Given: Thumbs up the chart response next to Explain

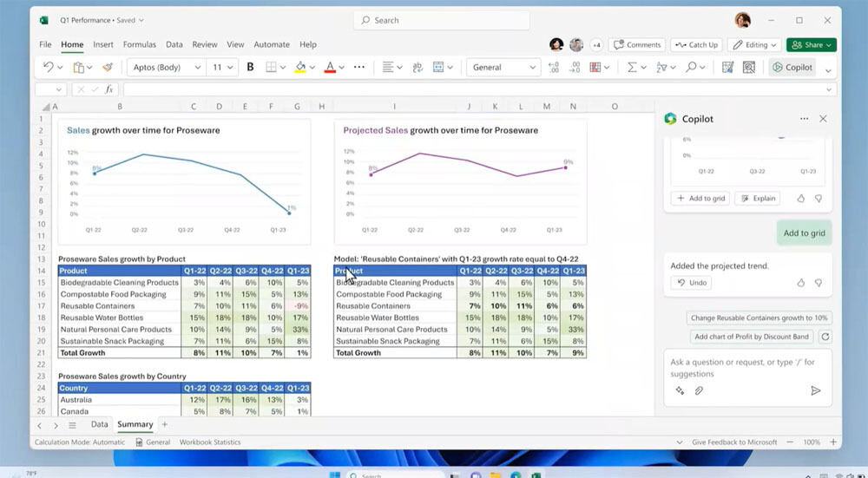Looking at the screenshot, I should coord(801,198).
